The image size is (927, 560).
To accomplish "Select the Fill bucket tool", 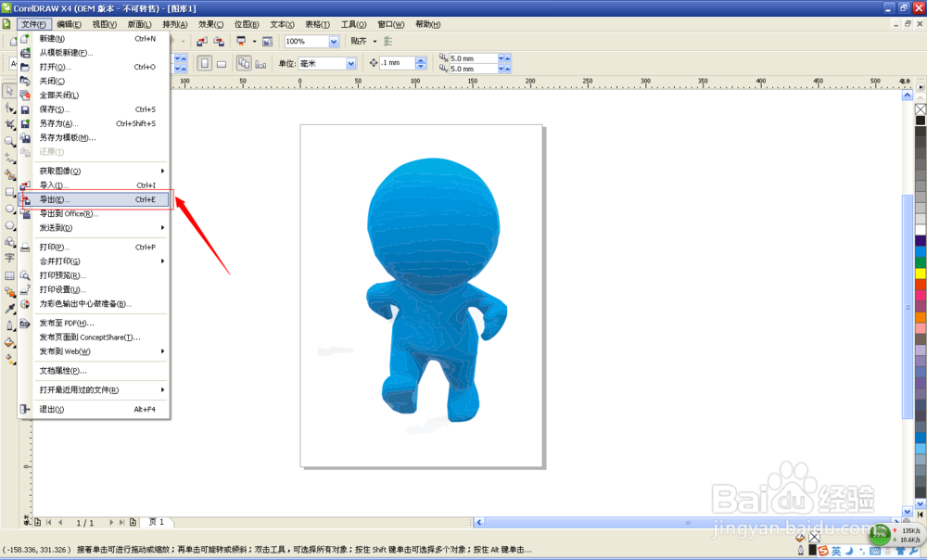I will coord(9,342).
